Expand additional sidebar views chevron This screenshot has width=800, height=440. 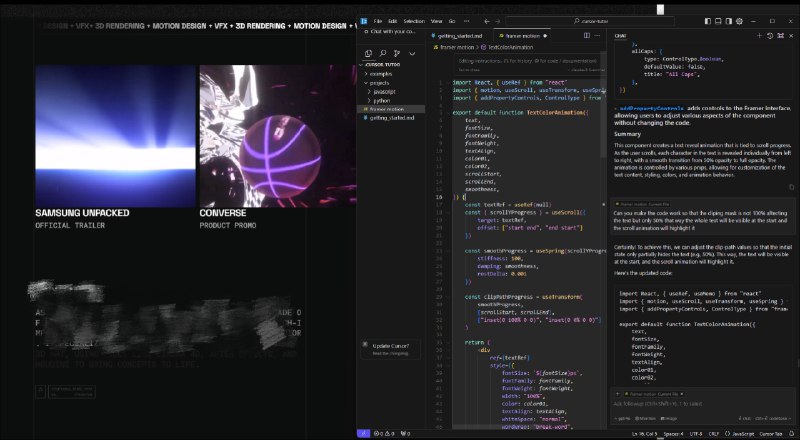coord(412,54)
